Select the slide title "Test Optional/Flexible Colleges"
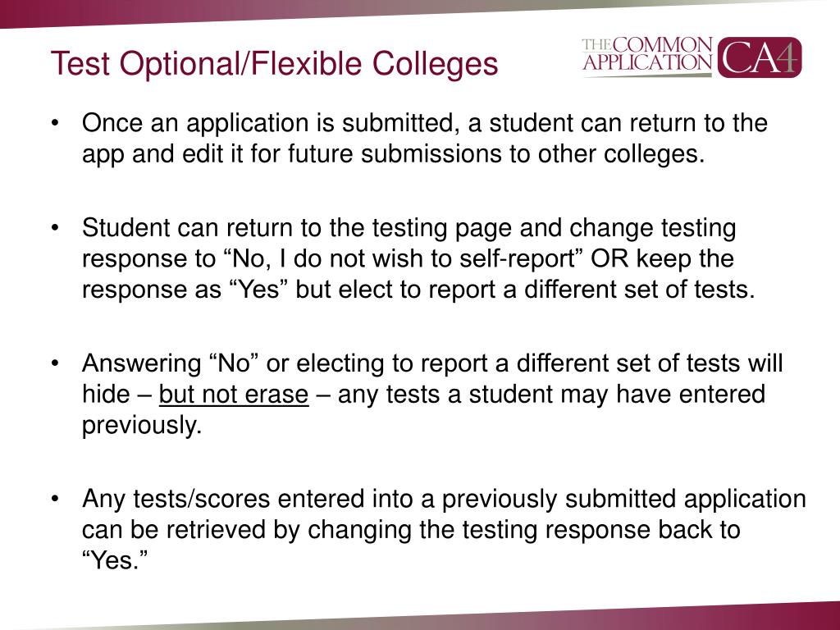The width and height of the screenshot is (840, 630). 274,63
